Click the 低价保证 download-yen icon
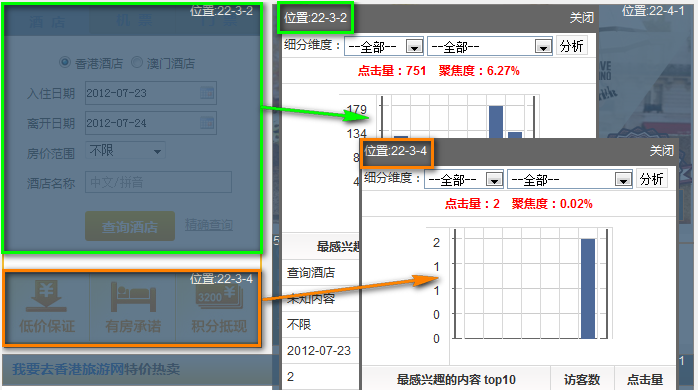 [x=46, y=296]
